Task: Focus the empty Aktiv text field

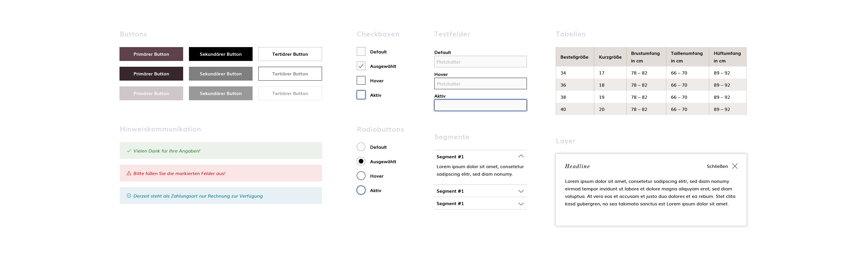Action: tap(481, 105)
